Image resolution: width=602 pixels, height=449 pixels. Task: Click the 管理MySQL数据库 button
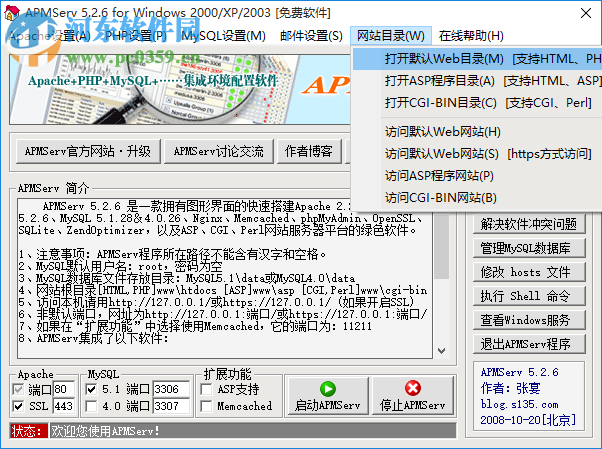pyautogui.click(x=529, y=248)
